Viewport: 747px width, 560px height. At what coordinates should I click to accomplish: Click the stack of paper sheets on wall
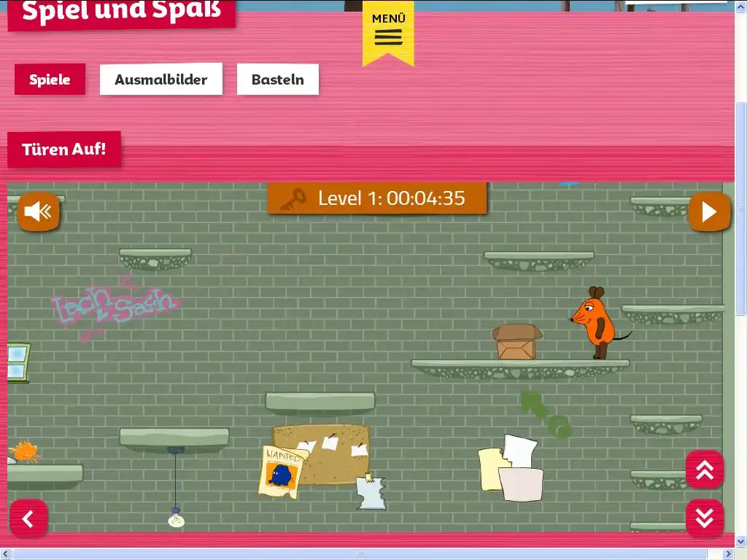point(511,468)
